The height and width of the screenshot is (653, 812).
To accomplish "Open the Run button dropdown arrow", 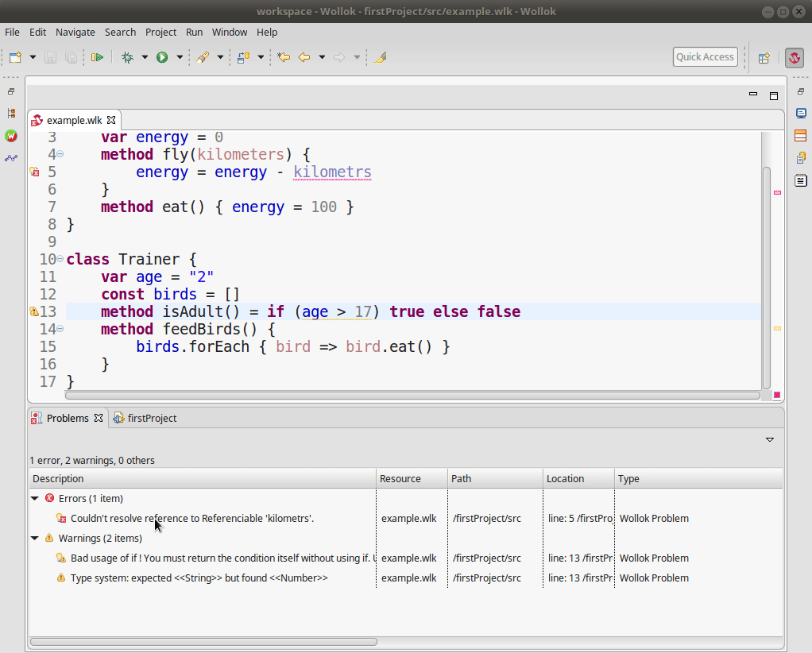I will point(180,57).
